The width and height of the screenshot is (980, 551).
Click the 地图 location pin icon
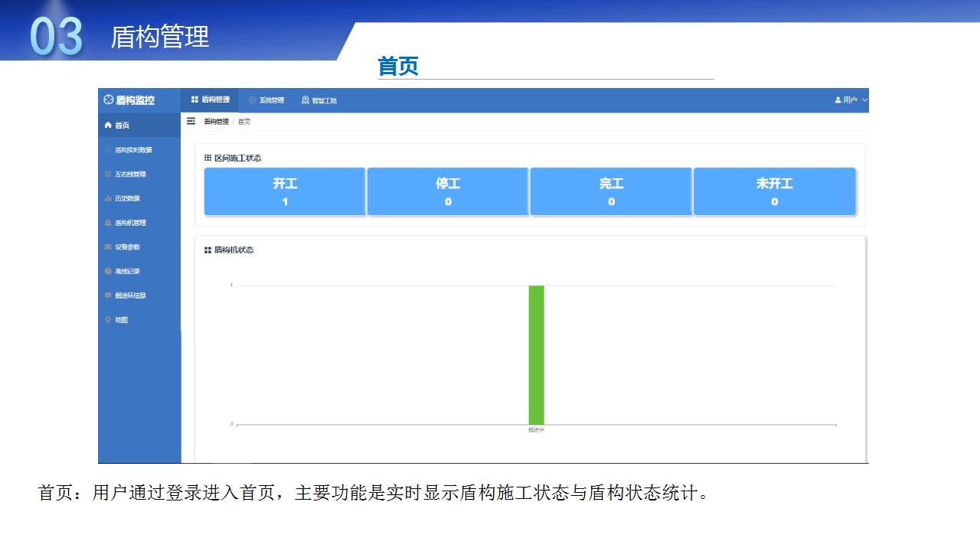108,320
